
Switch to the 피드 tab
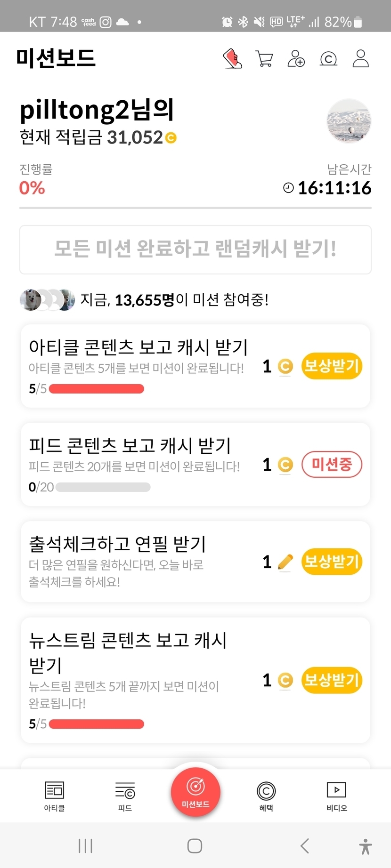point(125,796)
